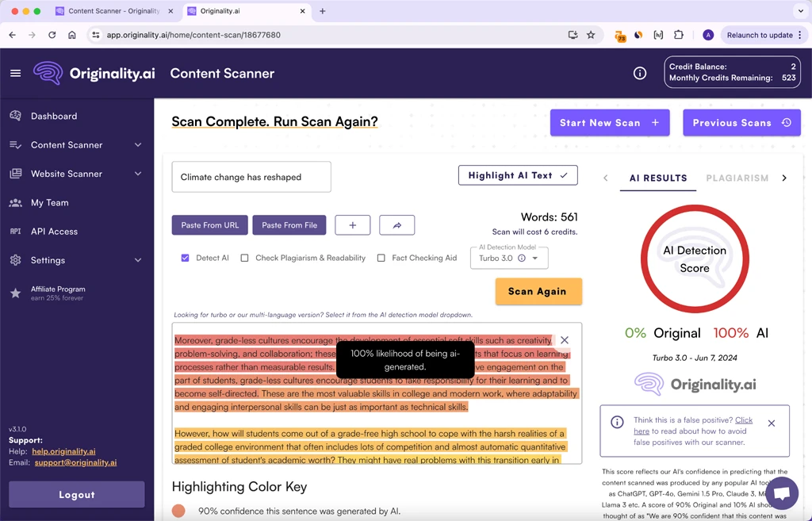The height and width of the screenshot is (521, 812).
Task: Expand the Content Scanner sidebar section
Action: click(x=138, y=145)
